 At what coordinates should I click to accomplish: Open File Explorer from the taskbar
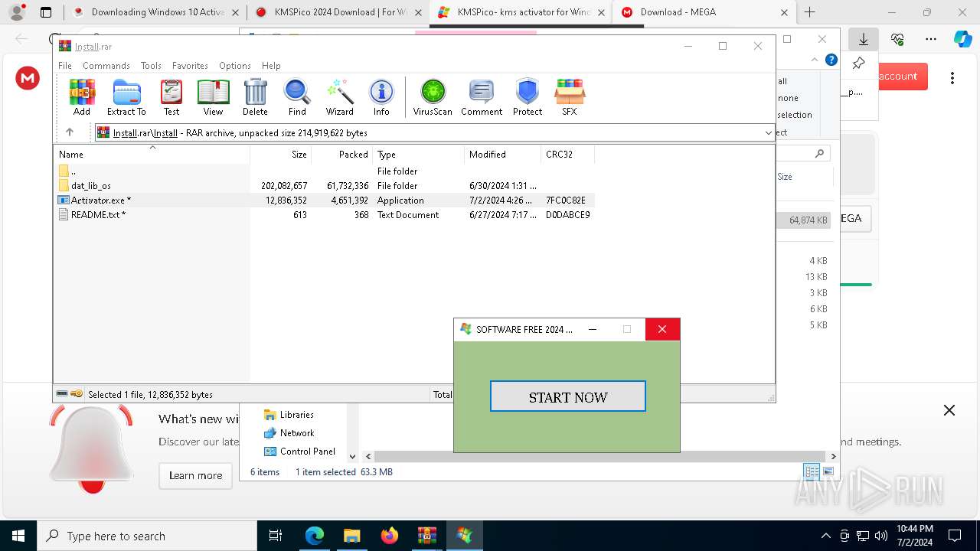tap(352, 536)
